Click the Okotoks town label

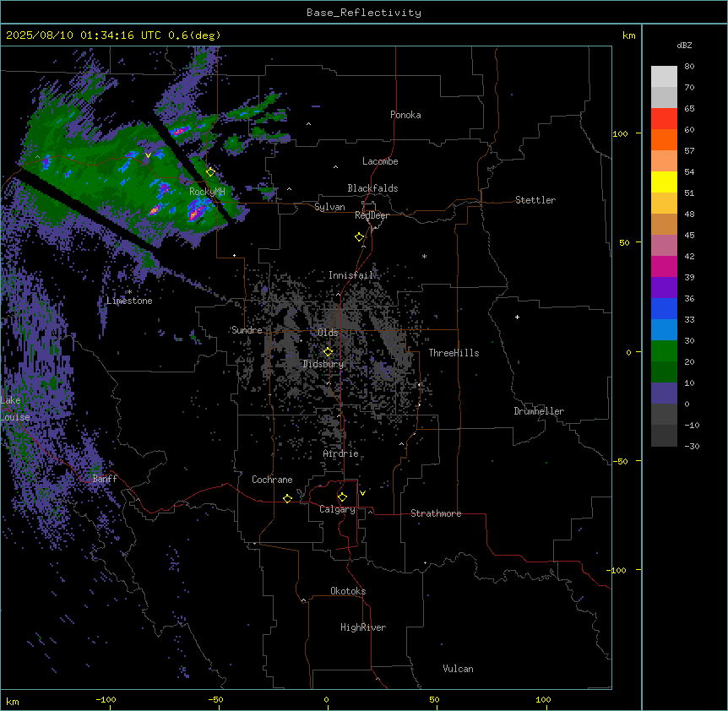(x=348, y=591)
